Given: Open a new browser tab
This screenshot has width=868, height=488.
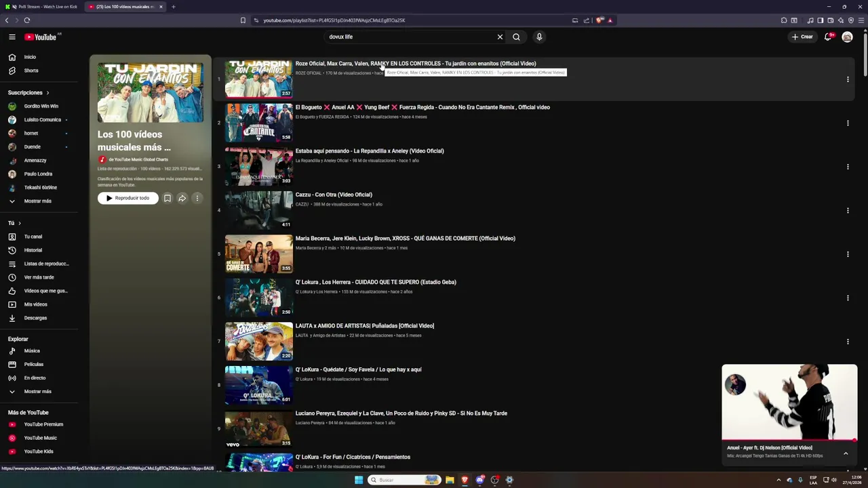Looking at the screenshot, I should [x=173, y=7].
